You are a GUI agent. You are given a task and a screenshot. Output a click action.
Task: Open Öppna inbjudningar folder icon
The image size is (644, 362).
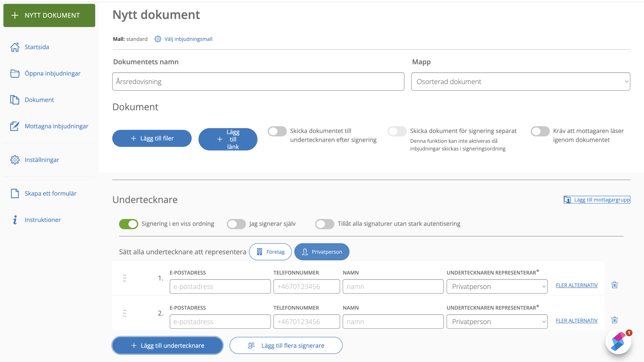click(15, 73)
